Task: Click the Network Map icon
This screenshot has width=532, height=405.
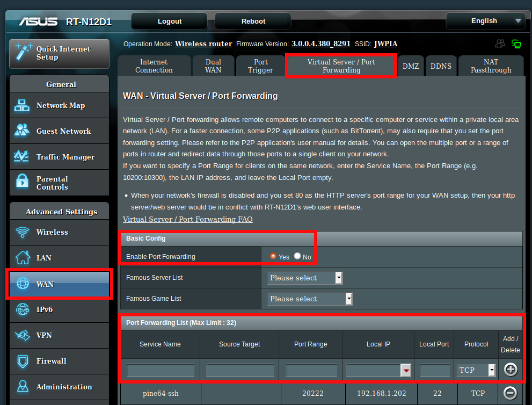Action: [21, 105]
